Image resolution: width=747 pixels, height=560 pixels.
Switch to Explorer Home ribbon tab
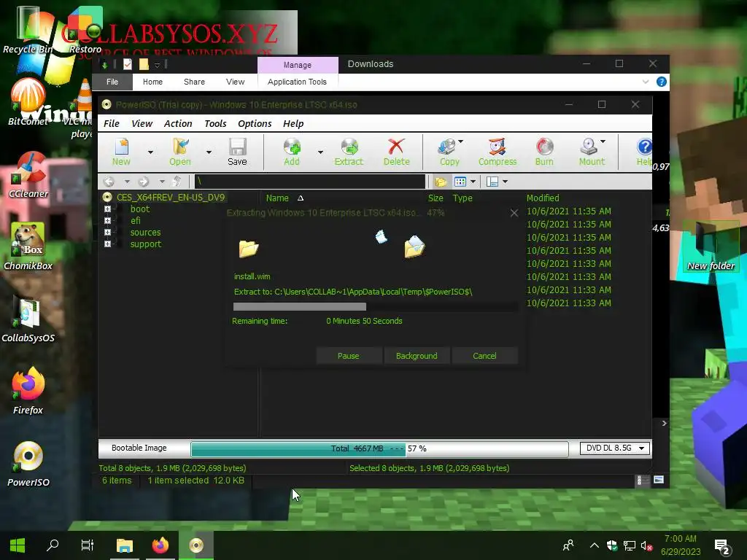pyautogui.click(x=152, y=82)
